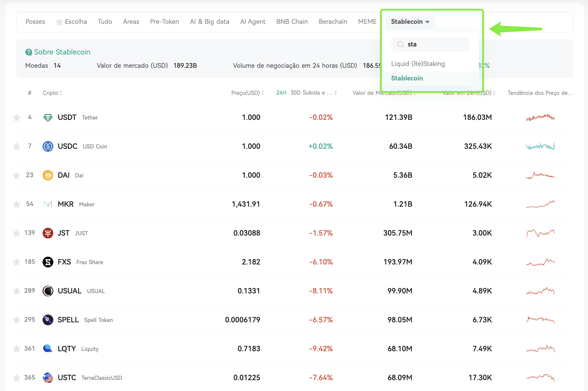Click the +0.02% change for USDC
588x391 pixels.
(x=321, y=146)
